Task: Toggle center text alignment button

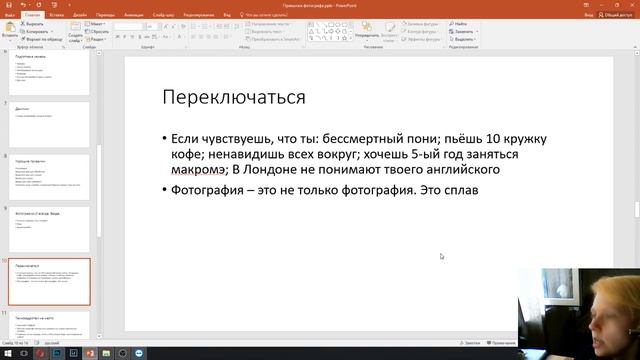Action: (201, 37)
